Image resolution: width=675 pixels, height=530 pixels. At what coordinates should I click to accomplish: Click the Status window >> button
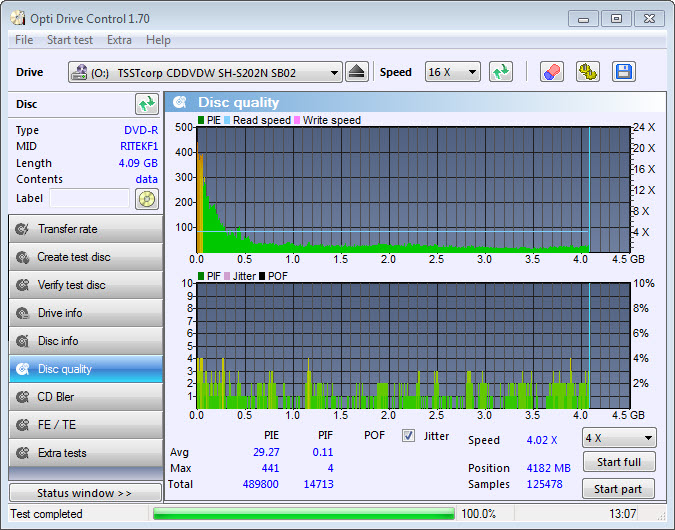(85, 493)
